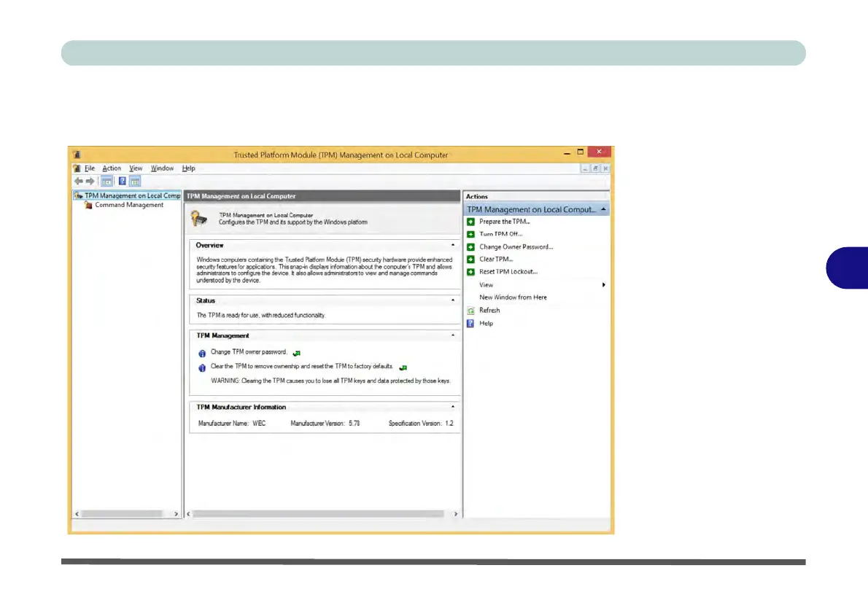Collapse the Status section

point(453,300)
